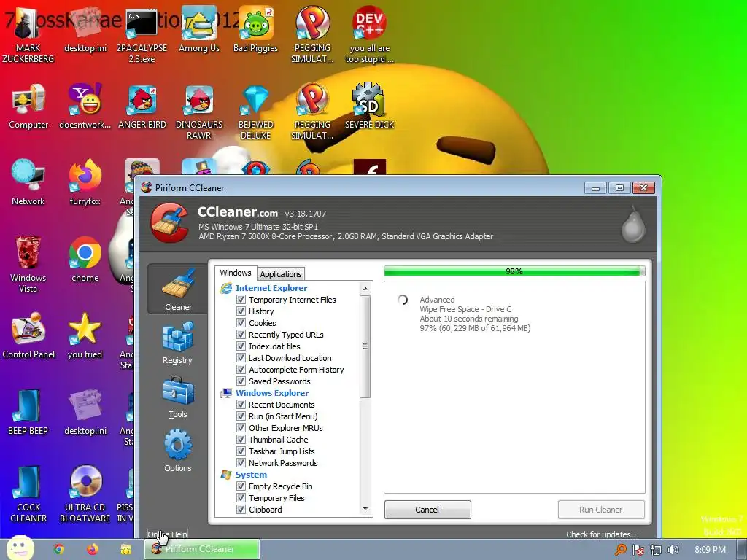Open the Tools section in CCleaner sidebar
This screenshot has height=560, width=747.
click(x=178, y=397)
